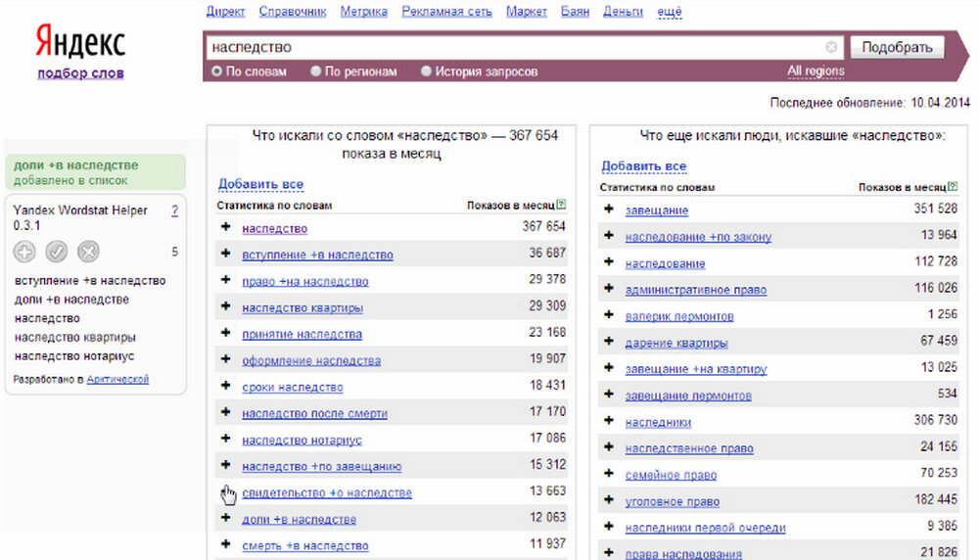This screenshot has height=560, width=979.
Task: Add 'наследство +по завещанию' via plus icon
Action: coord(226,465)
